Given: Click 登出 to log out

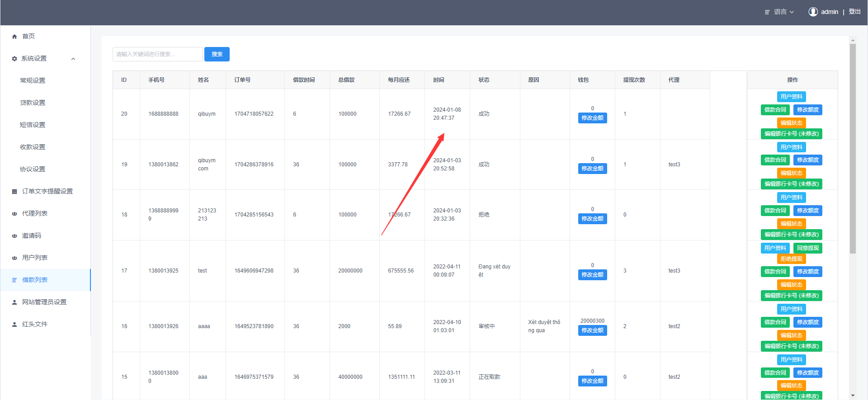Looking at the screenshot, I should [x=854, y=12].
